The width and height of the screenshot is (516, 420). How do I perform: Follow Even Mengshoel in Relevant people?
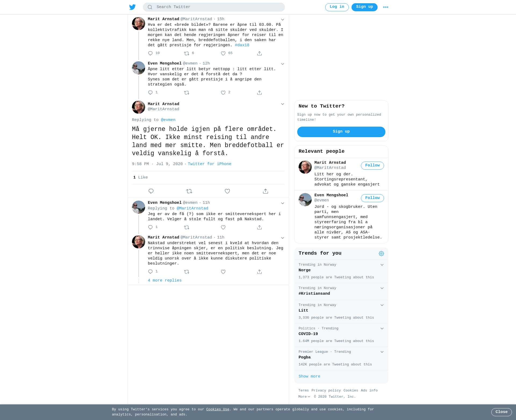(372, 198)
